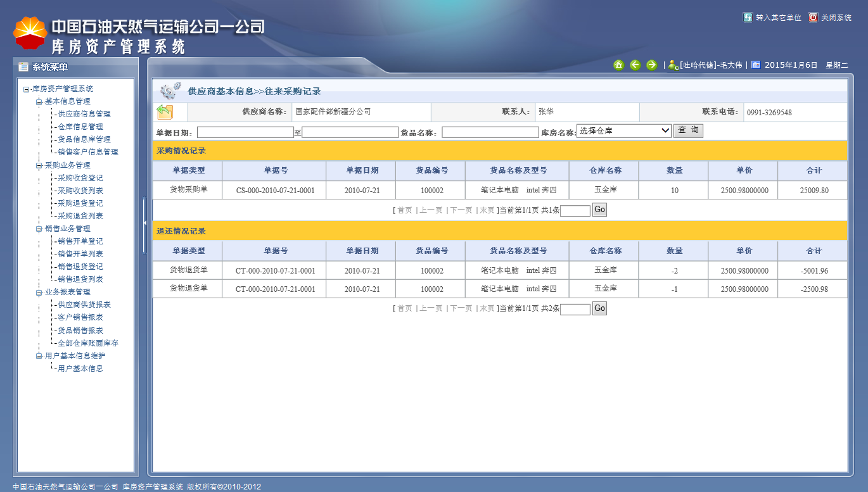Collapse the 用户基本信息维护 tree node

tap(39, 356)
